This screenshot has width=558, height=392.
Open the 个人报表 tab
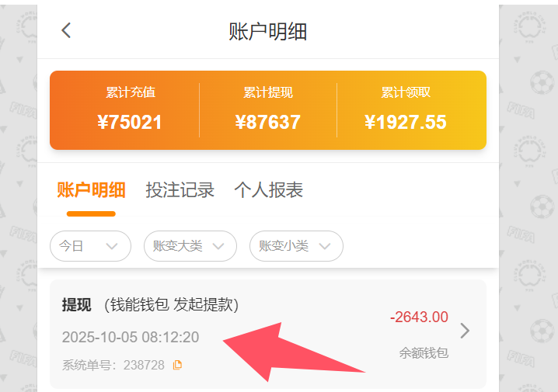point(268,190)
